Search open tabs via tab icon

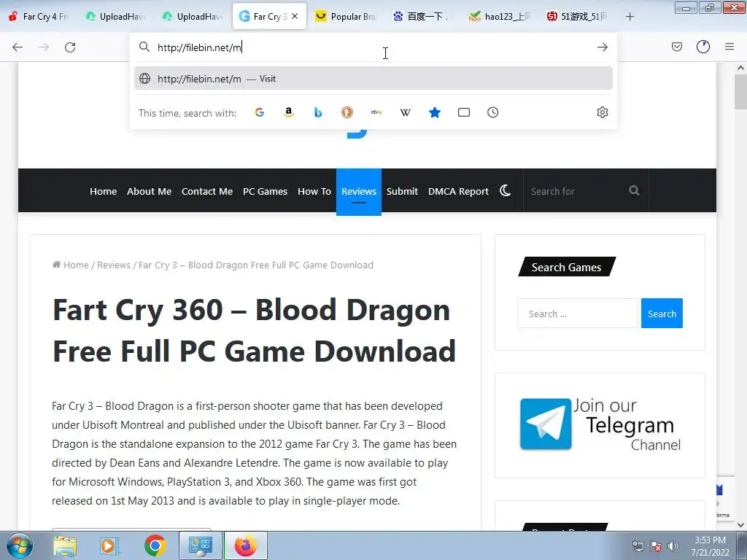click(463, 112)
